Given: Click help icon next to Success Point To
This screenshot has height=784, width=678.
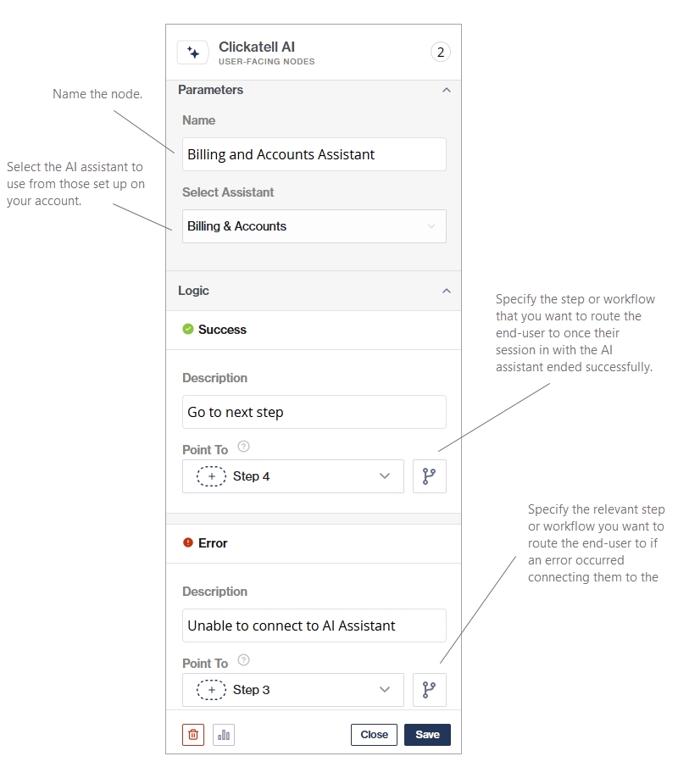Looking at the screenshot, I should (x=243, y=447).
